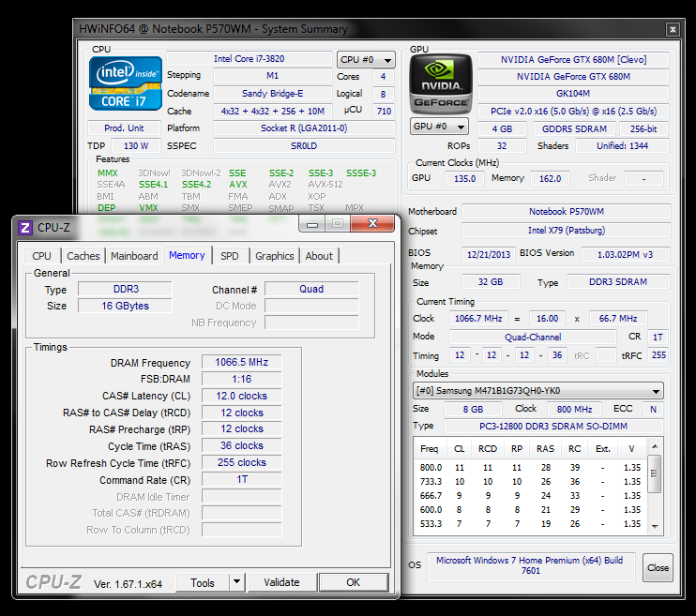
Task: Click the 32 GB memory size field
Action: coord(491,282)
